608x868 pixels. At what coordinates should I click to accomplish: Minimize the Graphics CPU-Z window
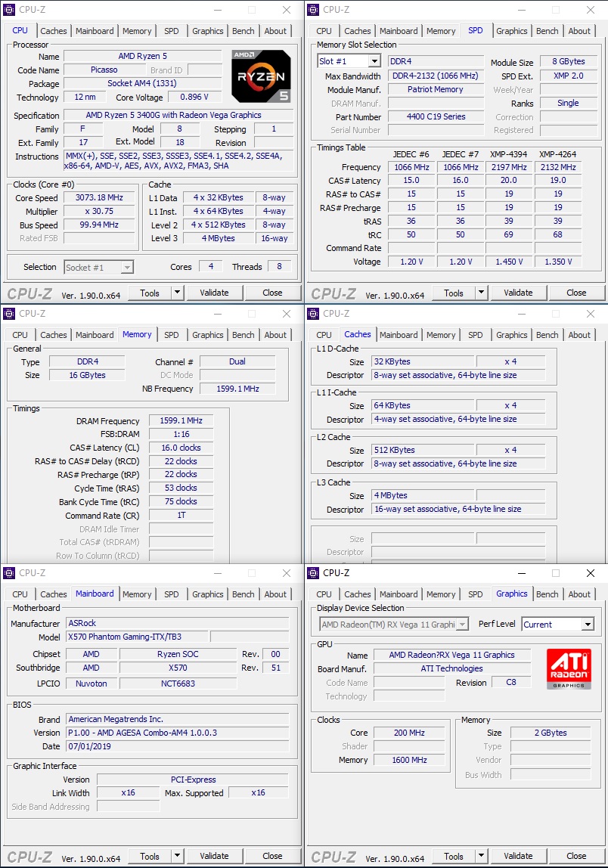(x=523, y=573)
